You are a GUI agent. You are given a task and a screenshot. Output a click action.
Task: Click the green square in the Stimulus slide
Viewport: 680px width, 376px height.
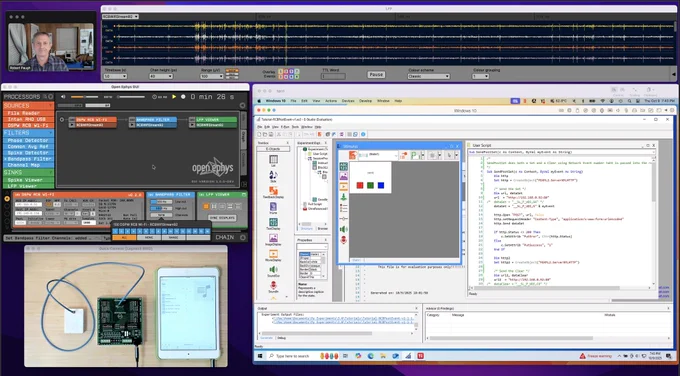point(370,185)
